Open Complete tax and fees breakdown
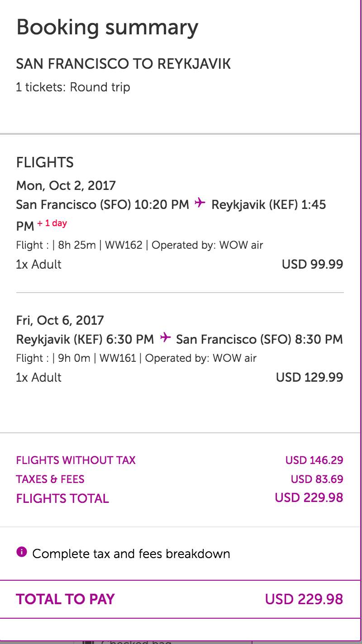The image size is (362, 644). pyautogui.click(x=131, y=554)
